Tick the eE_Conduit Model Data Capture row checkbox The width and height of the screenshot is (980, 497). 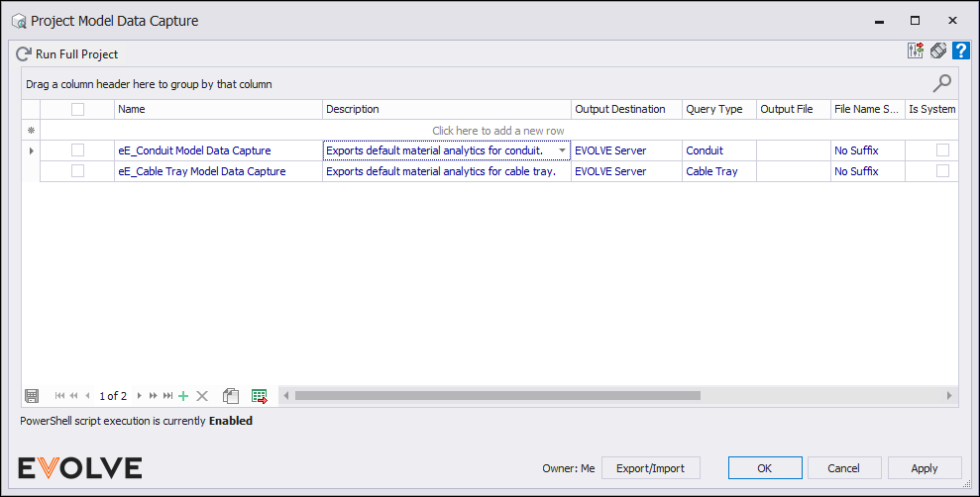pos(77,150)
